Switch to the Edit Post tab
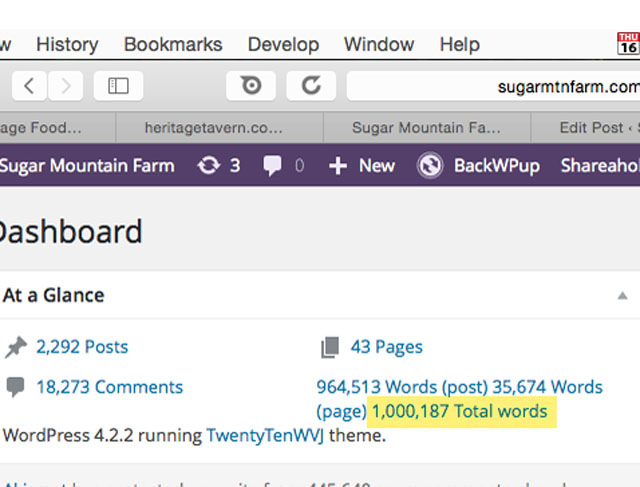This screenshot has height=487, width=640. [586, 128]
